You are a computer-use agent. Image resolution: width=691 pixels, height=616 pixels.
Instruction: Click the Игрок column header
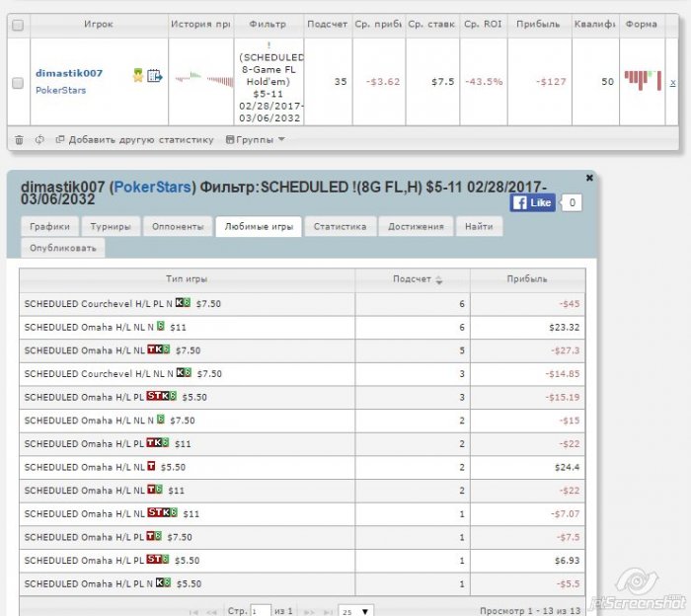[x=99, y=25]
